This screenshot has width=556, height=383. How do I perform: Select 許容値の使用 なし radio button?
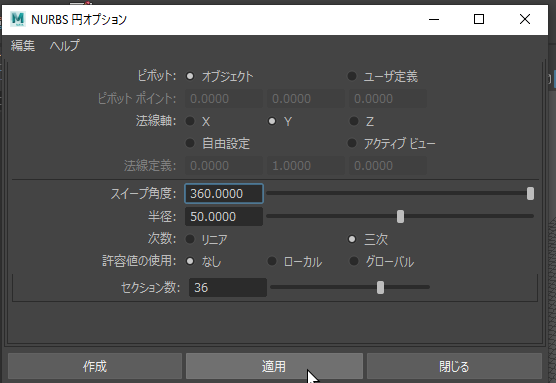point(190,261)
